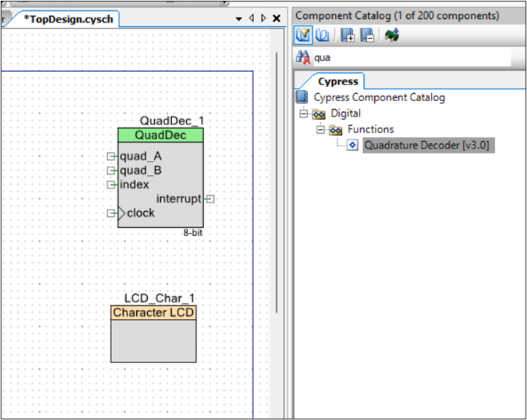The image size is (527, 420).
Task: Click the open book catalog icon
Action: pyautogui.click(x=322, y=35)
